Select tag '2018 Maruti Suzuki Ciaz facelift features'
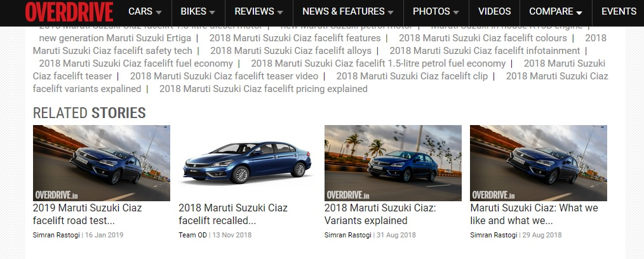This screenshot has height=259, width=644. 295,38
